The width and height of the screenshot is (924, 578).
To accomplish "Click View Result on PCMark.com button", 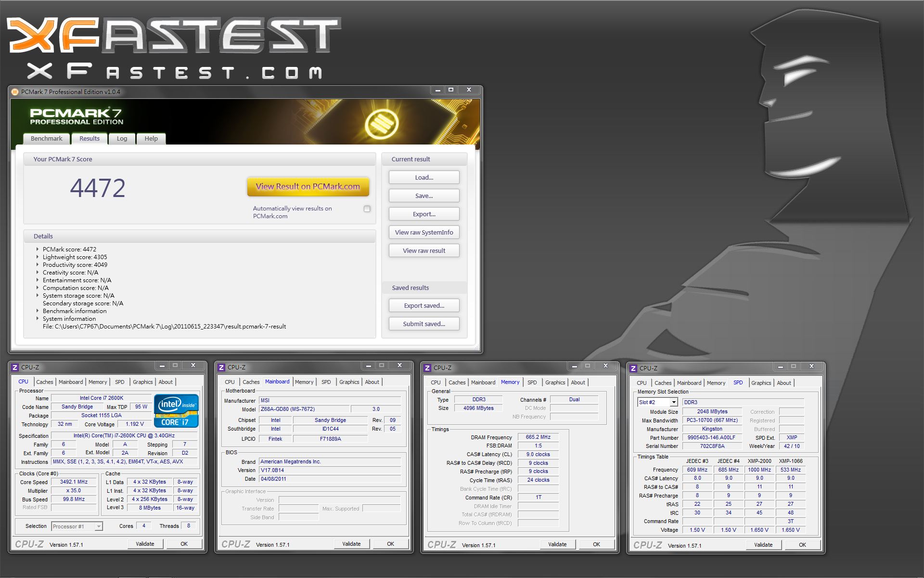I will click(308, 187).
